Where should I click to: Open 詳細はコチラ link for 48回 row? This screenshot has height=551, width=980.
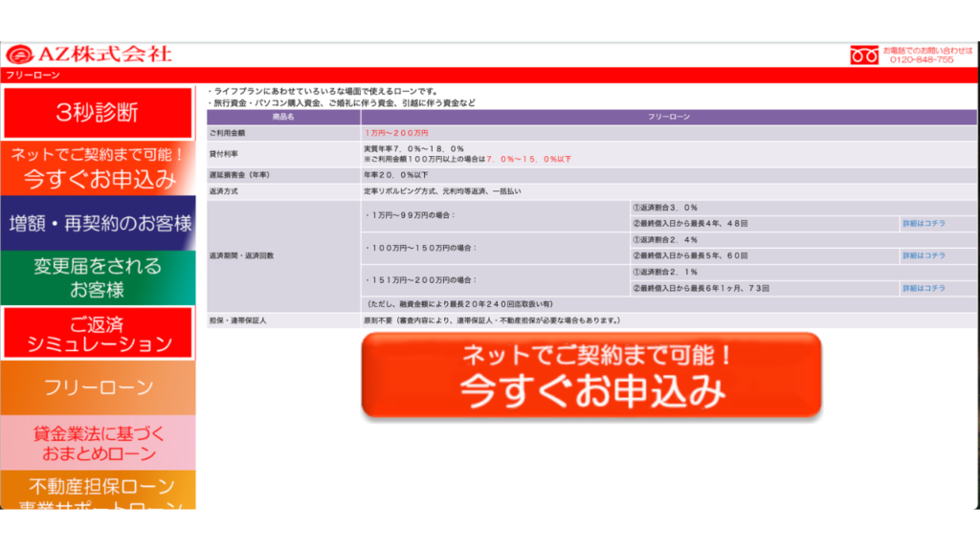click(924, 223)
